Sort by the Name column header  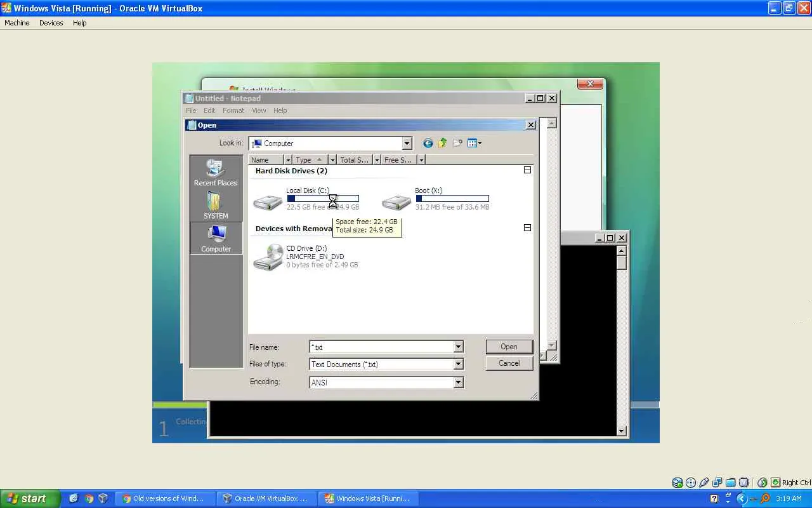click(x=266, y=160)
